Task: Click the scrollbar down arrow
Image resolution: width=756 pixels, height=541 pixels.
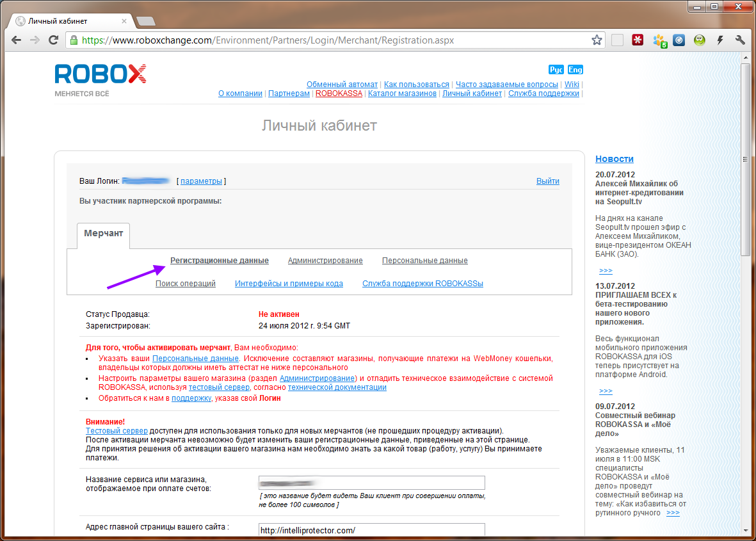Action: (x=745, y=530)
